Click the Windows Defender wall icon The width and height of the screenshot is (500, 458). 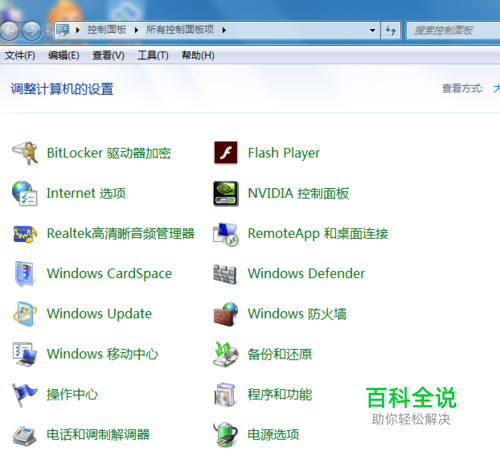tap(225, 274)
